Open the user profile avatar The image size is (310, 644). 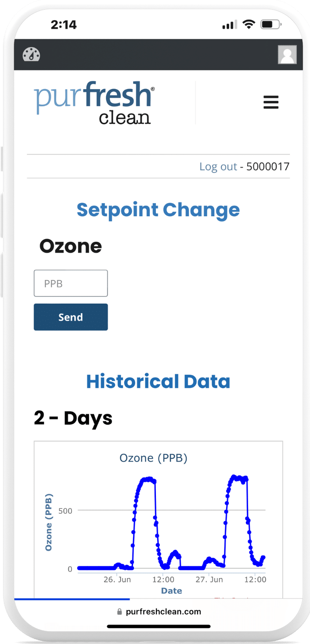(287, 55)
